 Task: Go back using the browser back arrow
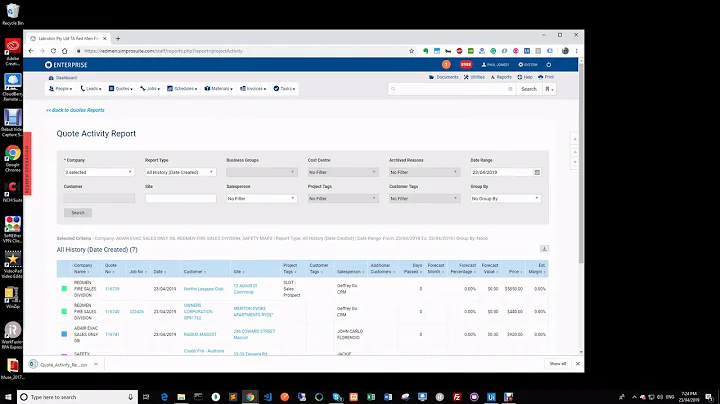point(31,51)
